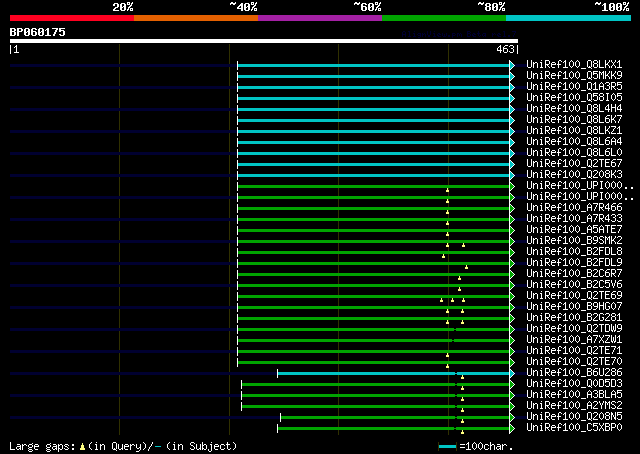This screenshot has width=640, height=454.
Task: Click the 100char scale bar
Action: pyautogui.click(x=447, y=446)
